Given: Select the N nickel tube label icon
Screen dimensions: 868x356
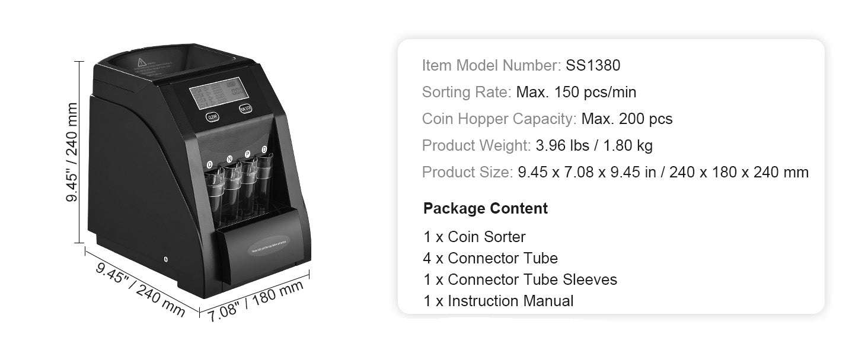Looking at the screenshot, I should (x=229, y=159).
